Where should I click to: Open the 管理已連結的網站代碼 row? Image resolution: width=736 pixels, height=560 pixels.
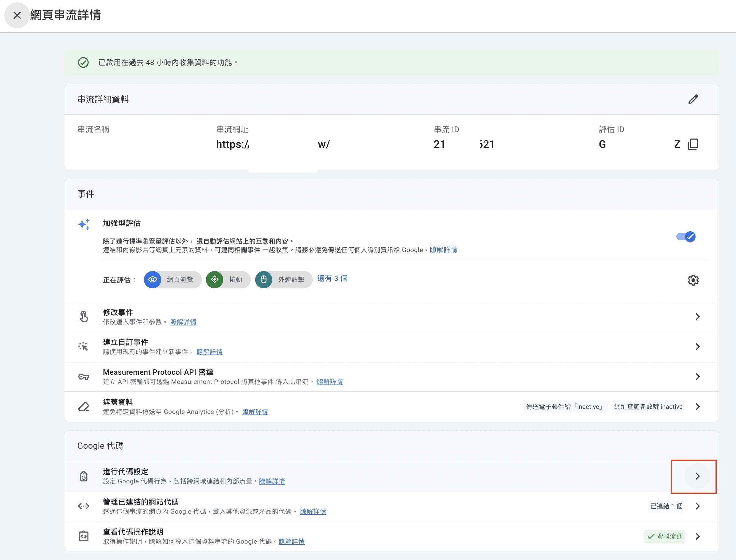click(697, 506)
